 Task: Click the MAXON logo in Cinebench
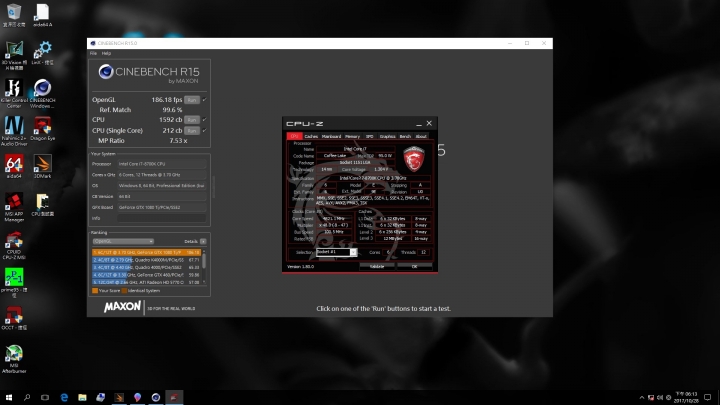point(122,307)
